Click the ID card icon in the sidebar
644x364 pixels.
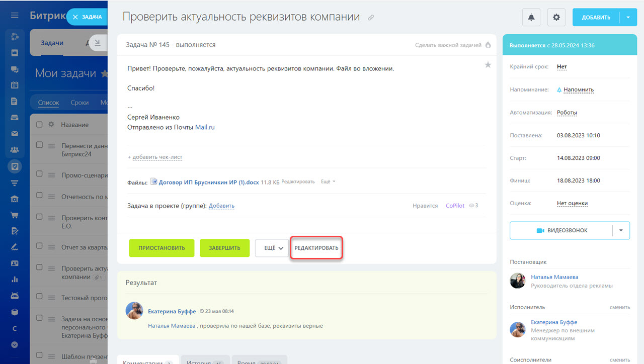pyautogui.click(x=15, y=263)
